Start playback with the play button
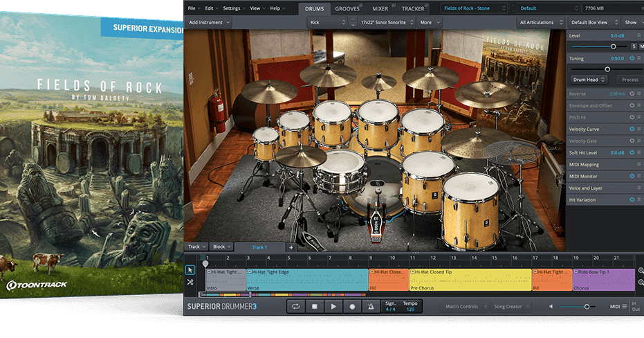This screenshot has width=644, height=338. click(333, 306)
